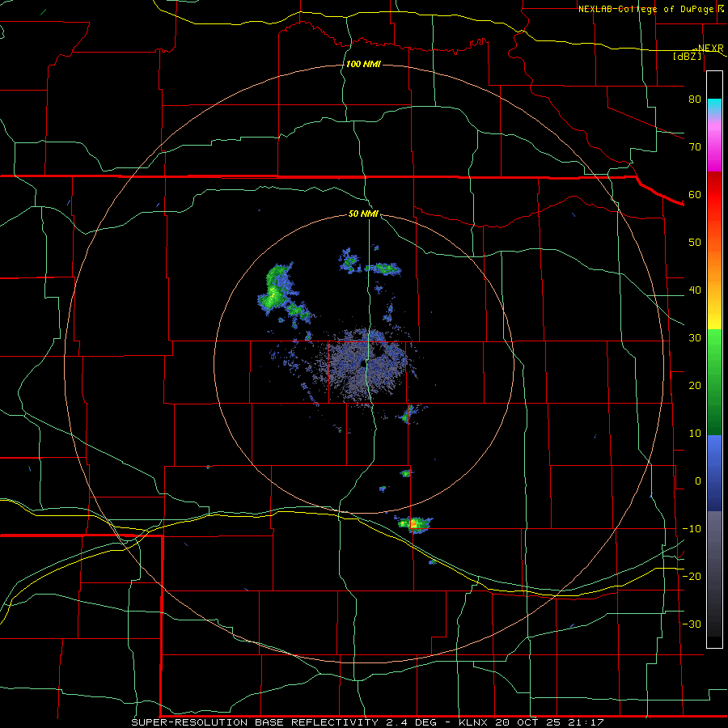Click the magenta-pink band of the color bar
728x728 pixels.
714,144
